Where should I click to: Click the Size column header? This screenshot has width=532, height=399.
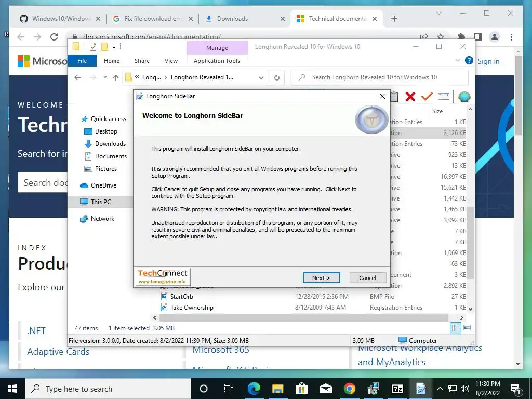[437, 111]
